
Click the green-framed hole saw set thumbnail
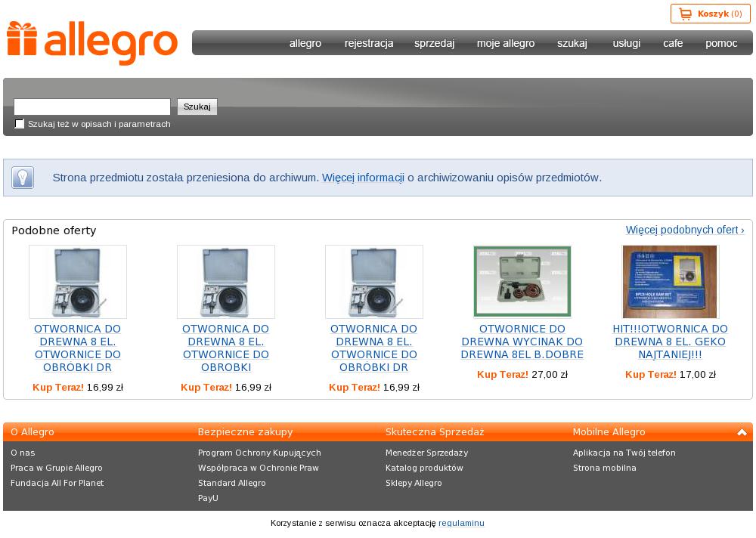click(x=522, y=282)
